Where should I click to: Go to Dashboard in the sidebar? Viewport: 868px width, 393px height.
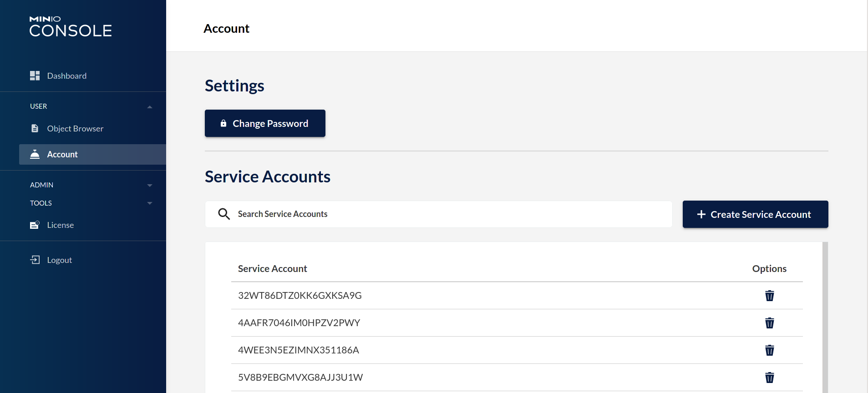66,76
